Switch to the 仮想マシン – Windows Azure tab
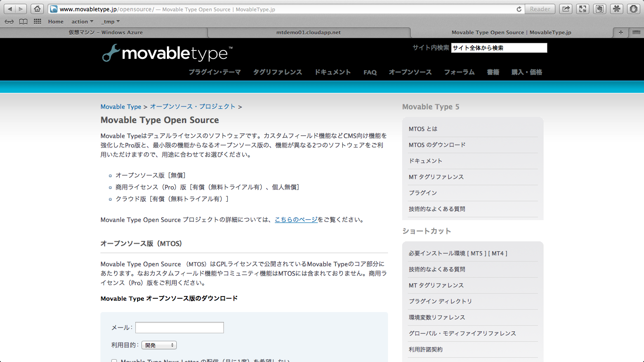 tap(106, 33)
